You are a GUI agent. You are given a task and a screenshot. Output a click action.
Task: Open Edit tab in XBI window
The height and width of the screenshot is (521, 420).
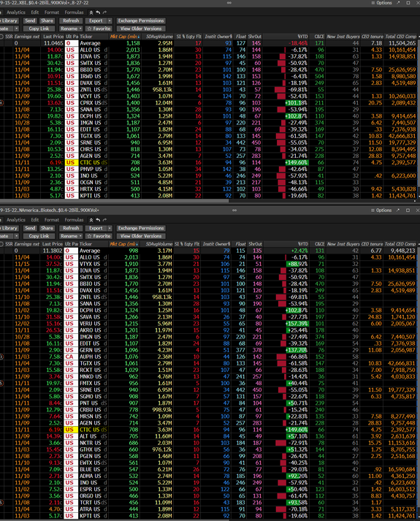pos(35,12)
